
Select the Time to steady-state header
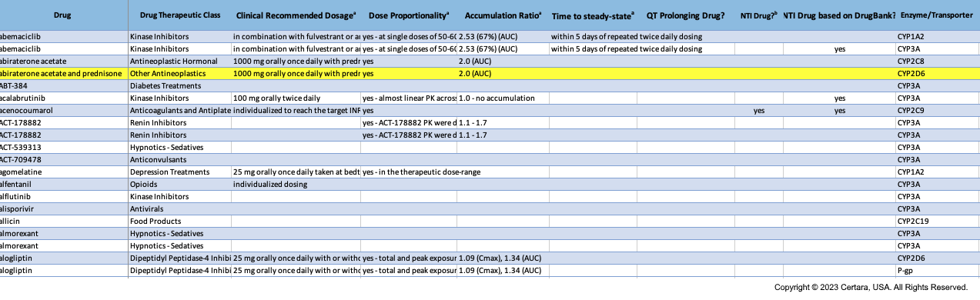[x=593, y=15]
